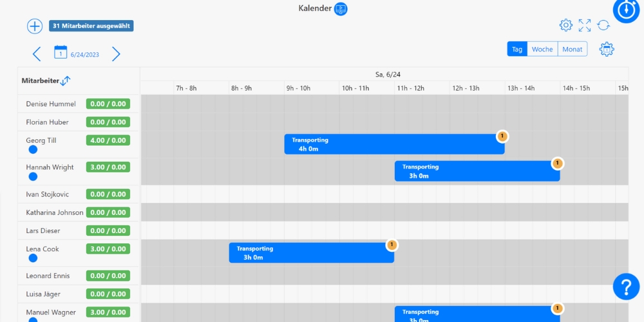The image size is (644, 322).
Task: Select the Tag view tab
Action: pyautogui.click(x=517, y=50)
